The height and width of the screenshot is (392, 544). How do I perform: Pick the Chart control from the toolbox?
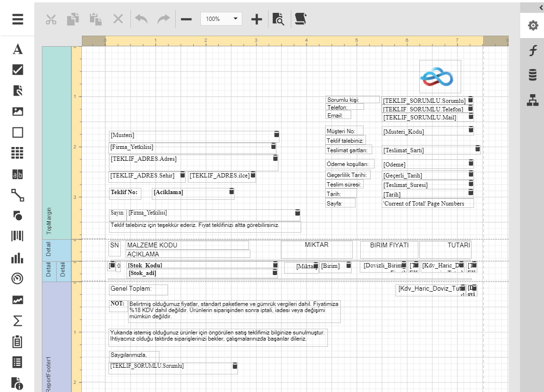18,258
